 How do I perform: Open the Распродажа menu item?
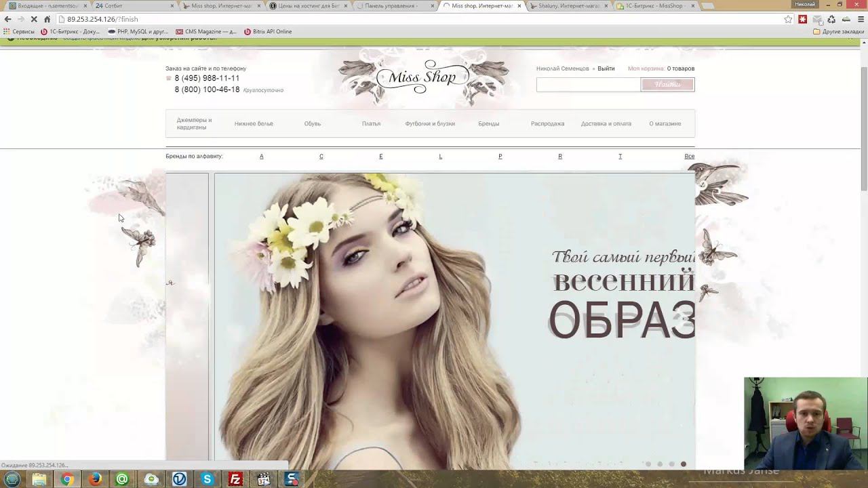(547, 124)
